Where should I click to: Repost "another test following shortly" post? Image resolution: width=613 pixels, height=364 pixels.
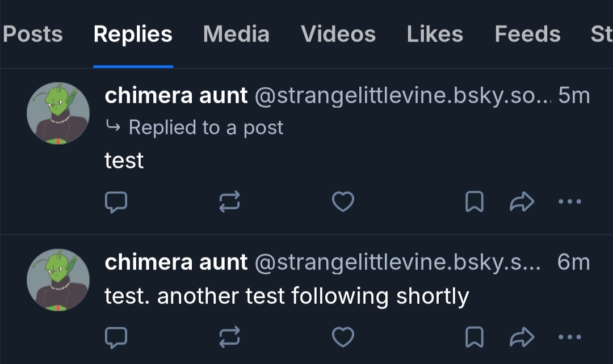click(x=230, y=337)
